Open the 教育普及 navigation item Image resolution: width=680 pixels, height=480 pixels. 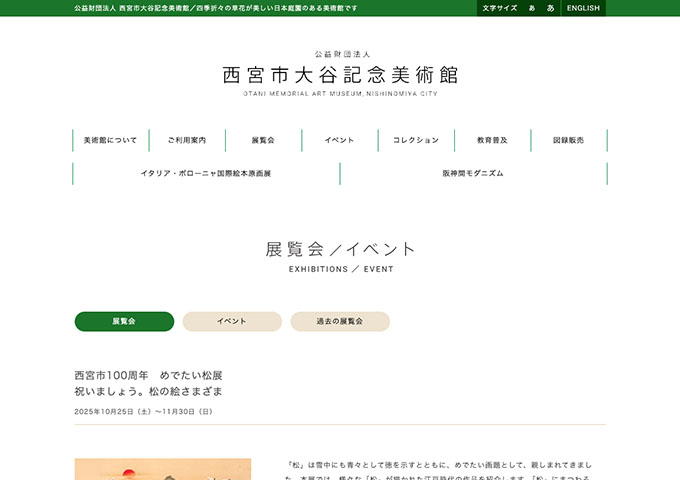pyautogui.click(x=492, y=140)
